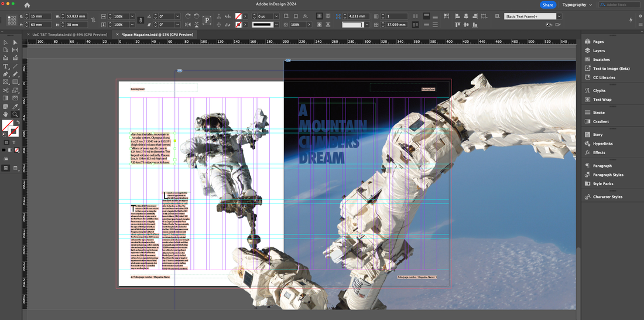Viewport: 644px width, 320px height.
Task: Rotate 90 degrees clockwise
Action: pyautogui.click(x=188, y=16)
